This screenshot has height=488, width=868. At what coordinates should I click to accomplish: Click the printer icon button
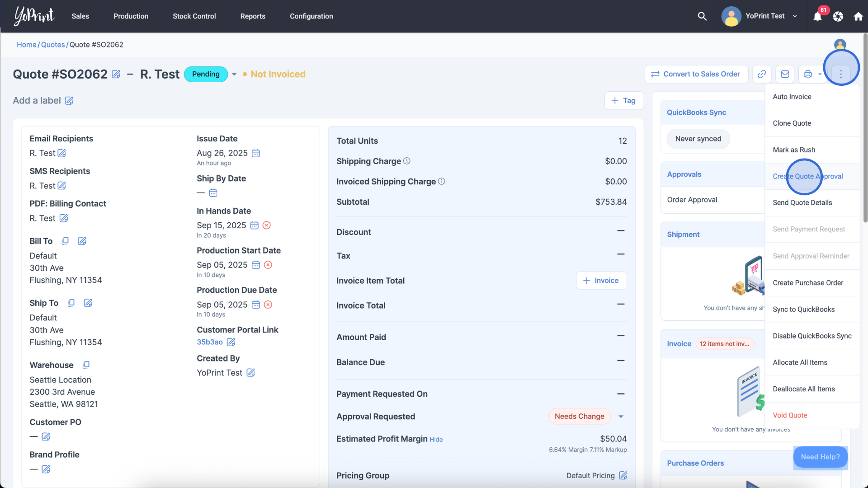pos(808,74)
